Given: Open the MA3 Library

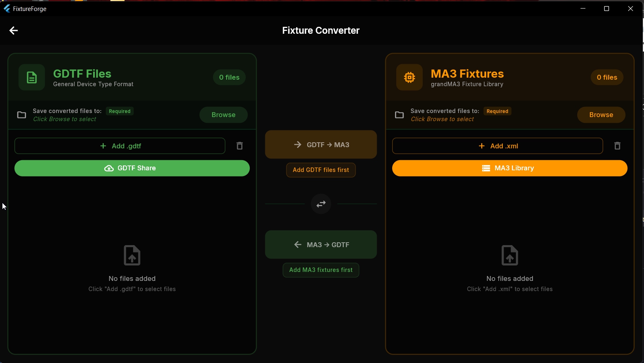Looking at the screenshot, I should click(x=509, y=168).
